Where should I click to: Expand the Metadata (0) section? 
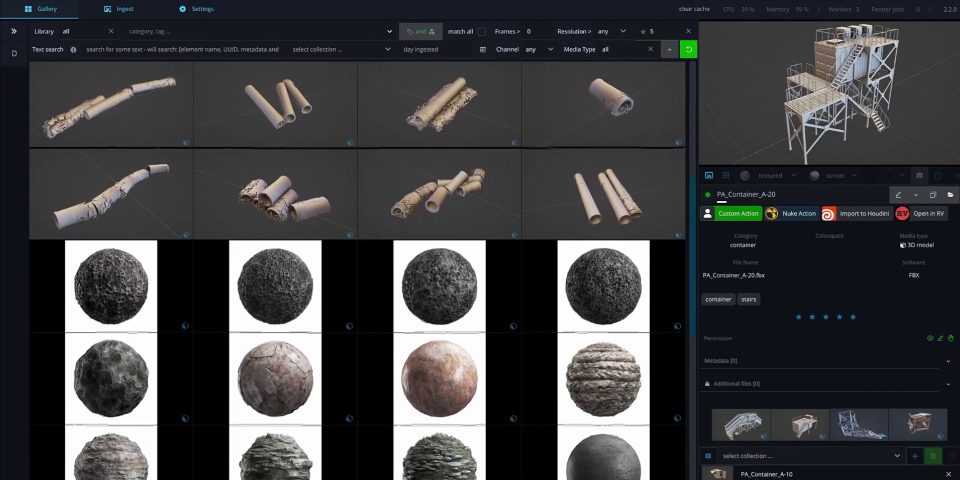coord(947,360)
